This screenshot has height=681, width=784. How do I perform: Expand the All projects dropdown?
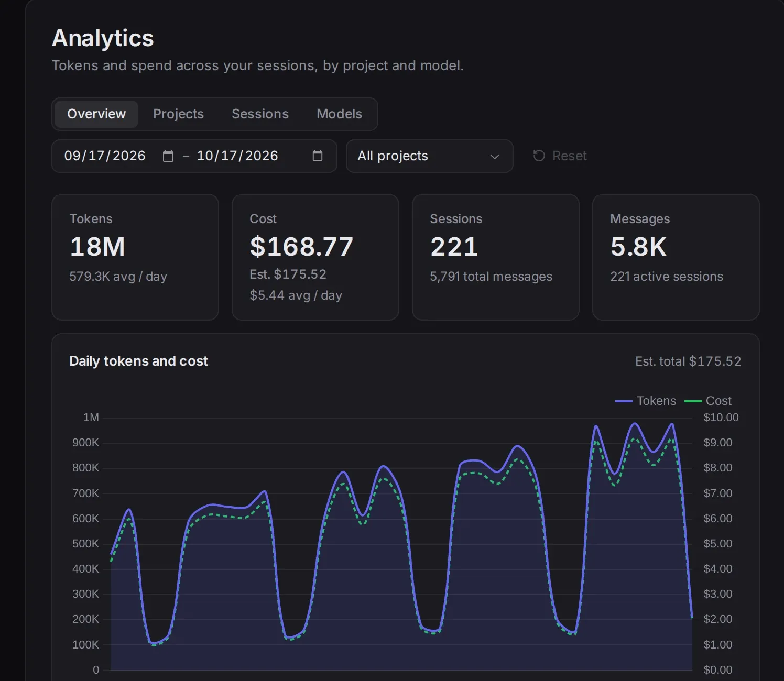click(429, 156)
